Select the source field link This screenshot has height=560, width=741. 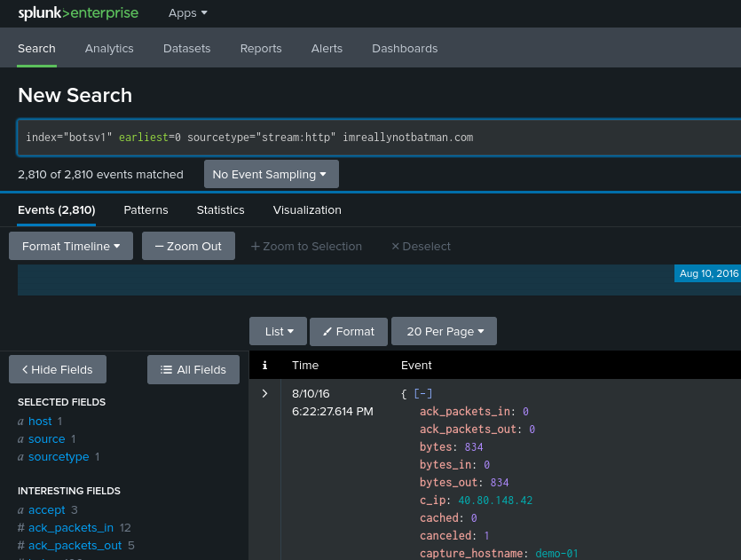pyautogui.click(x=47, y=439)
